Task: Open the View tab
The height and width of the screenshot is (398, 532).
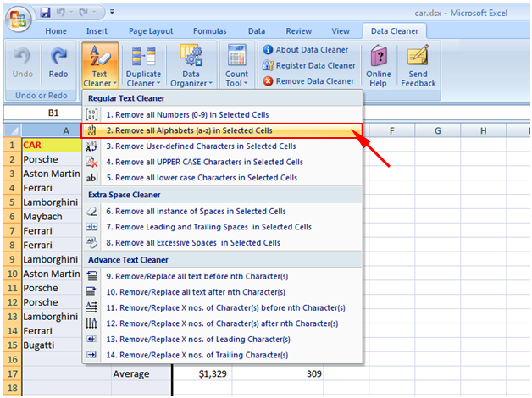Action: tap(341, 31)
